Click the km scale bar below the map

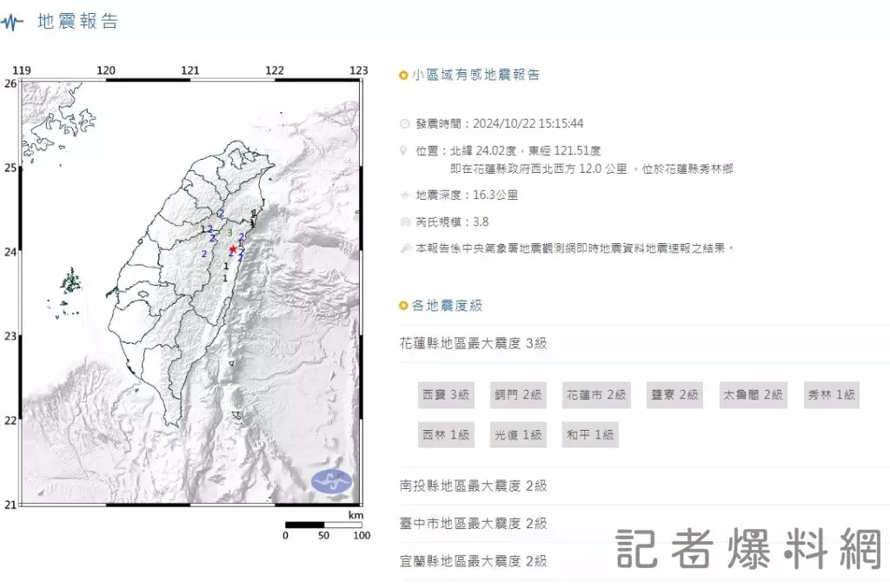(x=323, y=525)
